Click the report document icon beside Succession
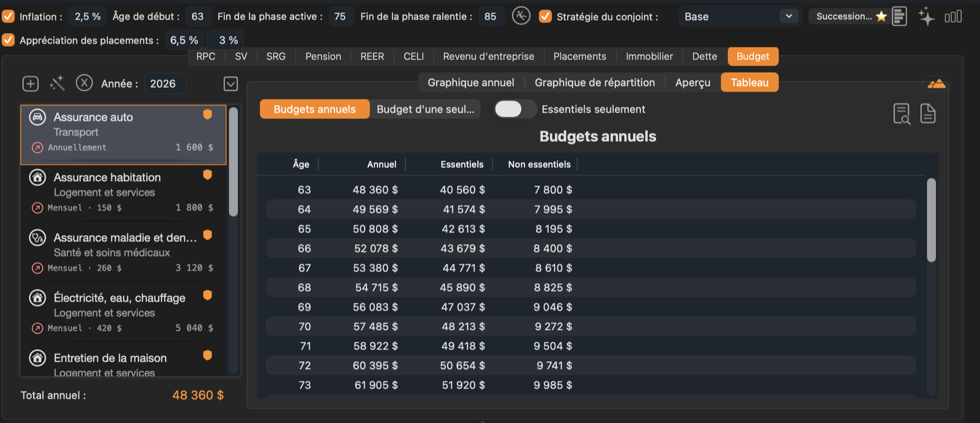 [x=899, y=16]
